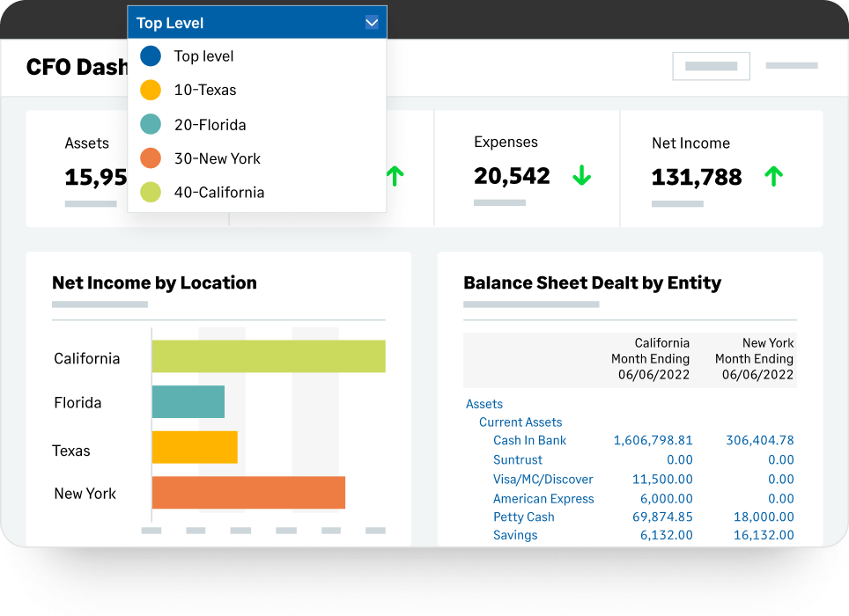Choose 40-California in the entity list
The width and height of the screenshot is (849, 616).
[x=219, y=192]
